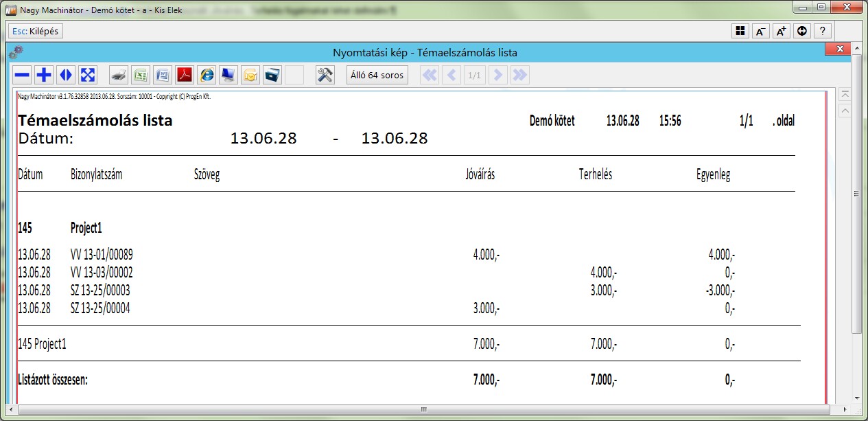Open the list in Internet Explorer
This screenshot has height=421, width=868.
207,75
